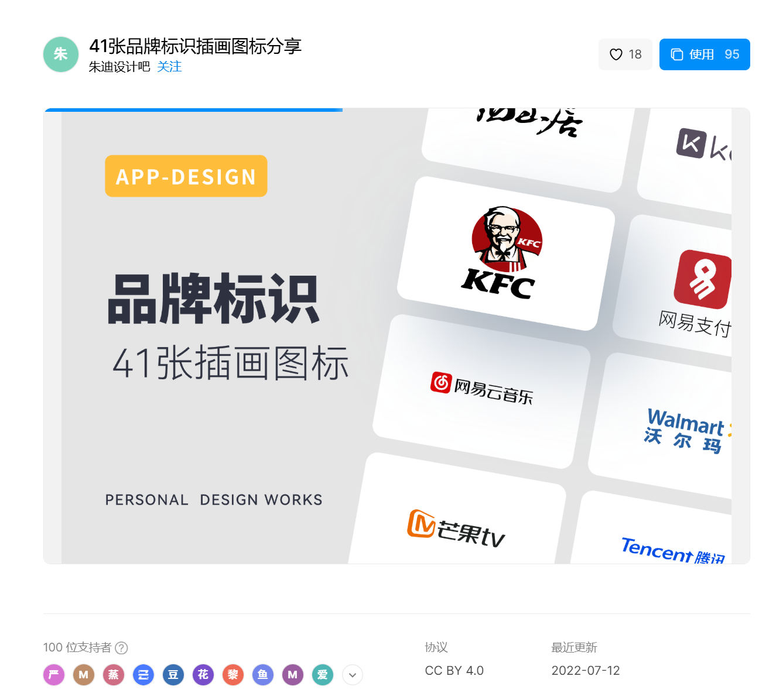Open the help icon beside 100 位支持者
This screenshot has width=776, height=700.
(121, 648)
